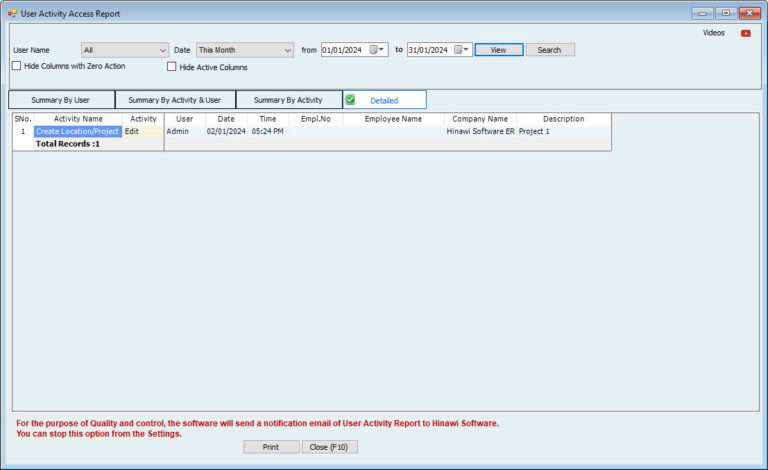Click the app icon in title bar
This screenshot has height=470, width=768.
click(x=12, y=13)
